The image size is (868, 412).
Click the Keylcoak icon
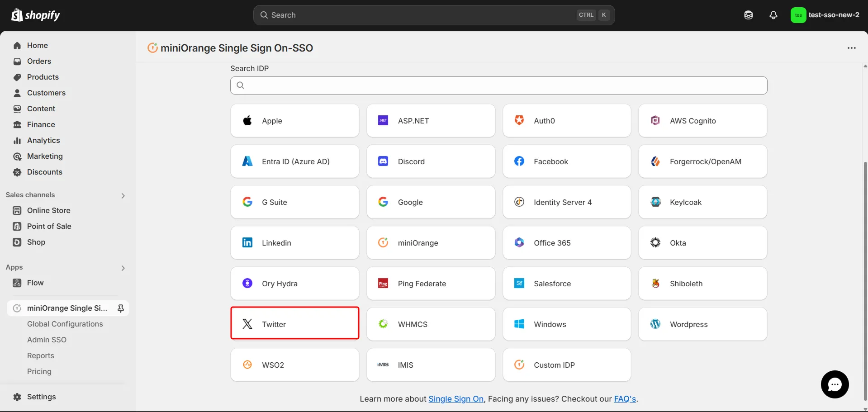point(655,202)
